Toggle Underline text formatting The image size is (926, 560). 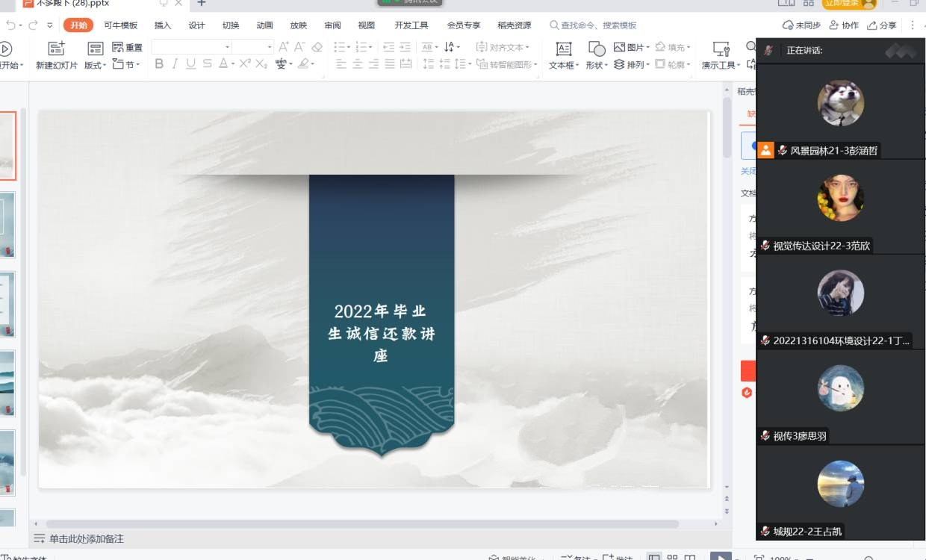point(190,64)
